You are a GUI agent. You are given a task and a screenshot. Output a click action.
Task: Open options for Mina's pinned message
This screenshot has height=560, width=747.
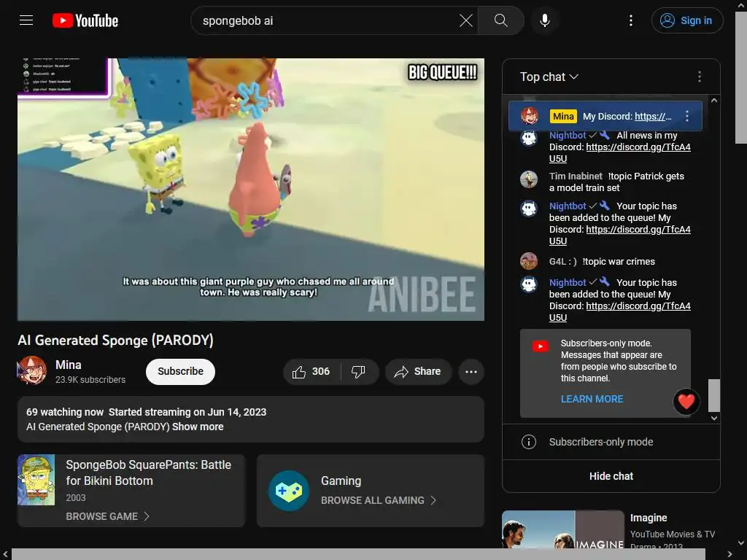[687, 116]
